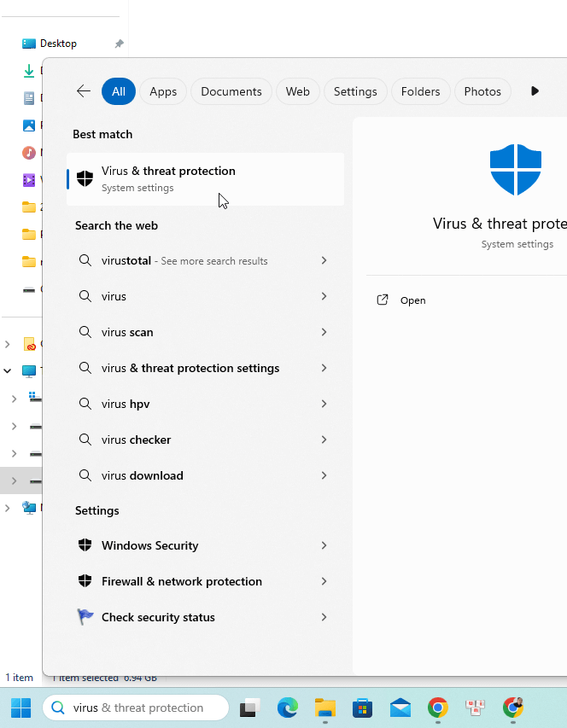The image size is (567, 728).
Task: Open Task View from taskbar
Action: [250, 708]
